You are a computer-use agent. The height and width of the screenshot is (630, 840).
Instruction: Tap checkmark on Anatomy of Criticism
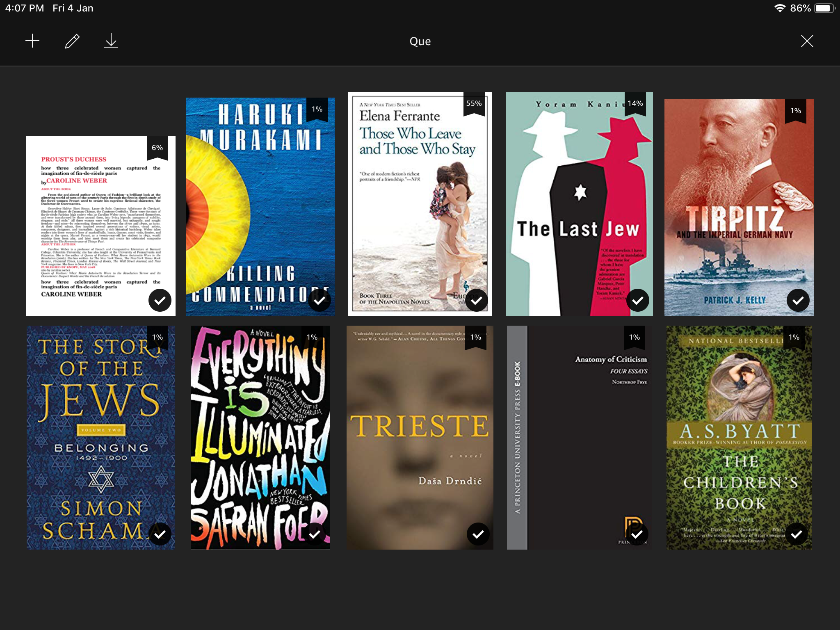tap(637, 534)
